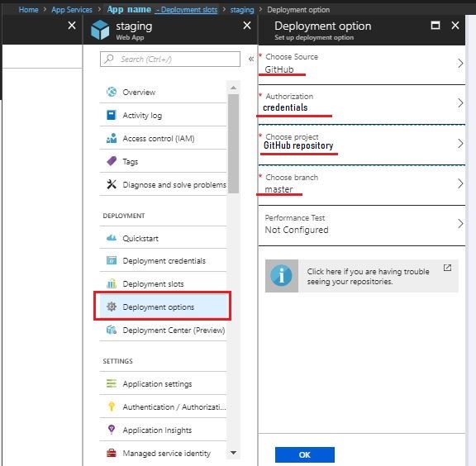Click the menu scrollbar down arrow
The height and width of the screenshot is (466, 476).
click(233, 452)
